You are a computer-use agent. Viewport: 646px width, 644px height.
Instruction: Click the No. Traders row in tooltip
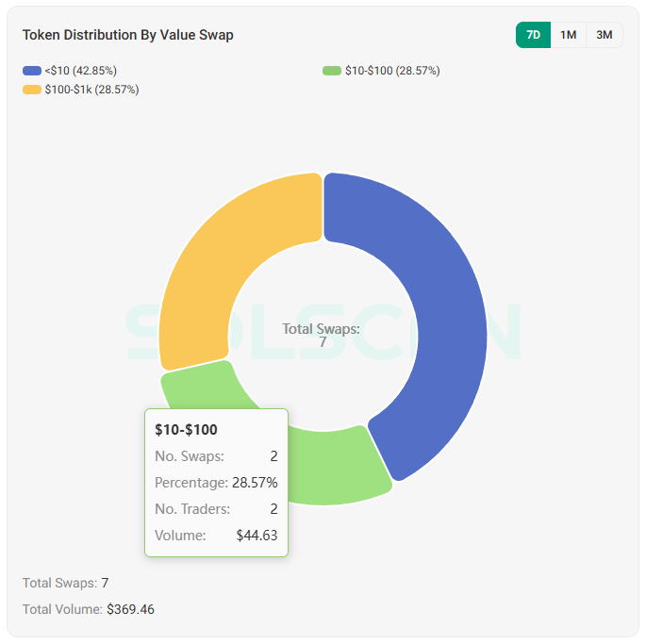pos(215,509)
